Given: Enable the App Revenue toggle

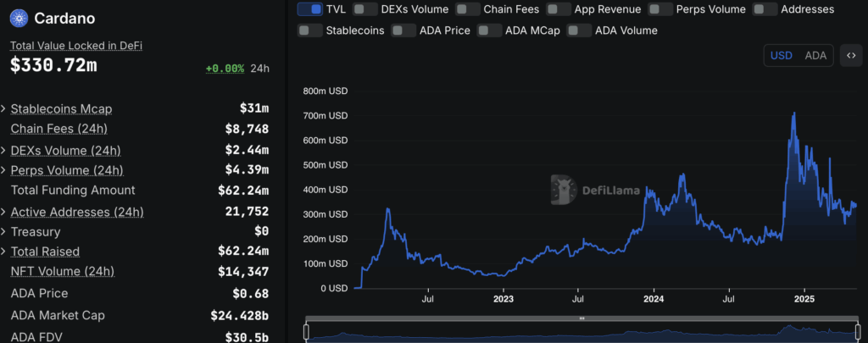Looking at the screenshot, I should coord(559,8).
